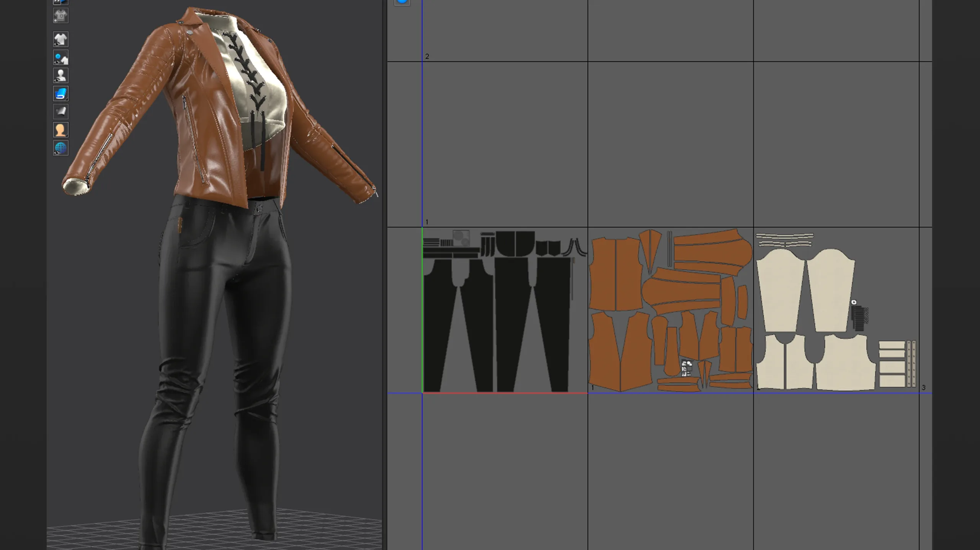Toggle Show Avatar figure icon with eye
The image size is (980, 550).
60,75
